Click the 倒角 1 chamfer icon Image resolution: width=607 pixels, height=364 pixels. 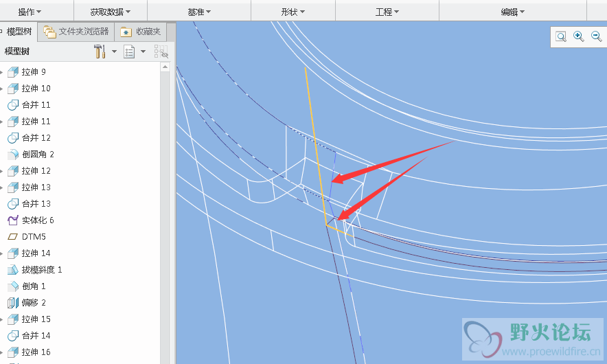tap(13, 286)
